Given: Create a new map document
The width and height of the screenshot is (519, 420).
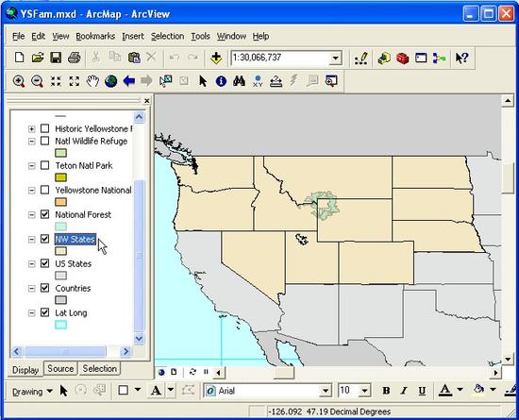Looking at the screenshot, I should tap(20, 58).
